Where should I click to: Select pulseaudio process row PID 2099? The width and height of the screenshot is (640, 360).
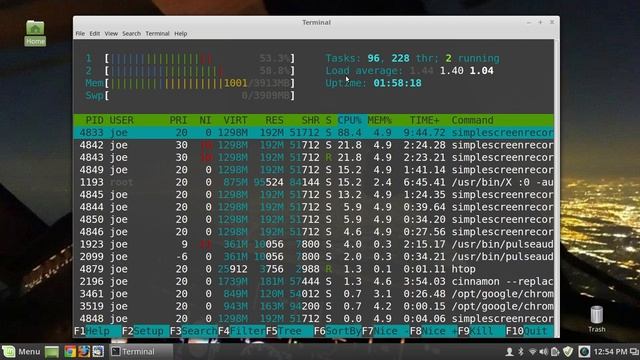point(313,256)
